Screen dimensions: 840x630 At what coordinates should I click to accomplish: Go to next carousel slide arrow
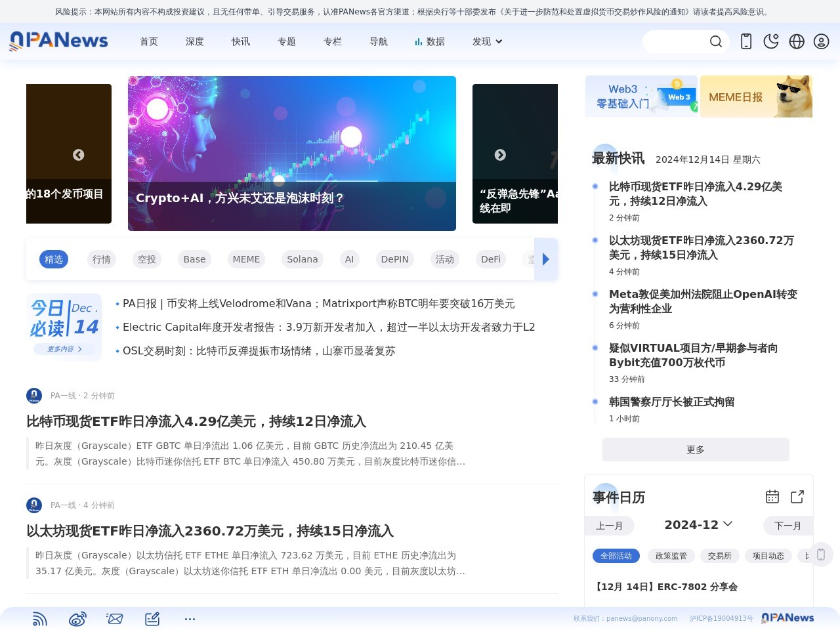(x=500, y=155)
